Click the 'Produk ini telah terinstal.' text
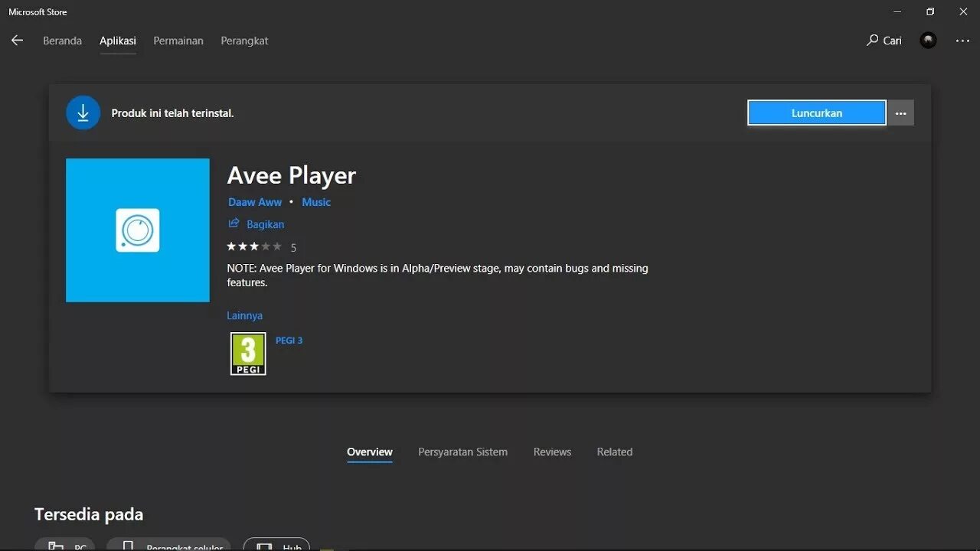Viewport: 980px width, 551px height. (x=172, y=113)
